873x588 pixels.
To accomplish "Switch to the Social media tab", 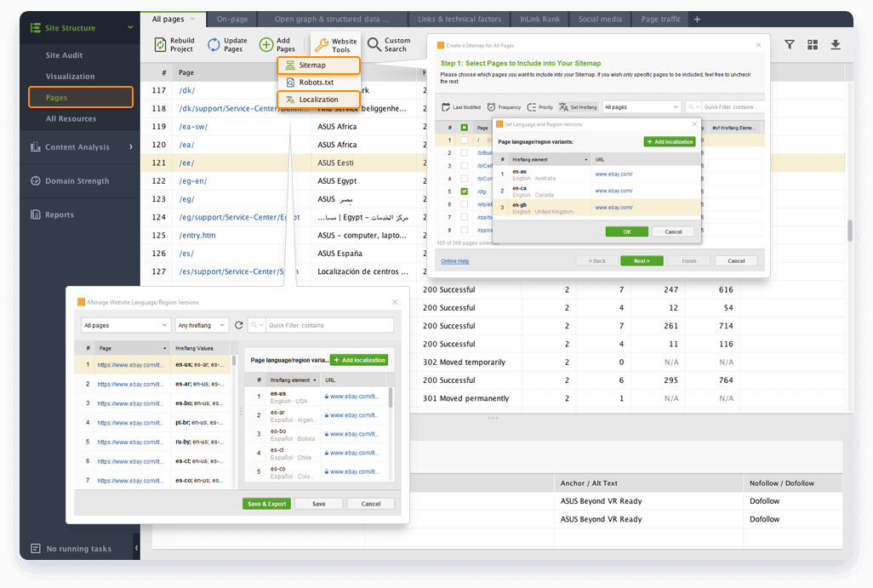I will [x=600, y=19].
